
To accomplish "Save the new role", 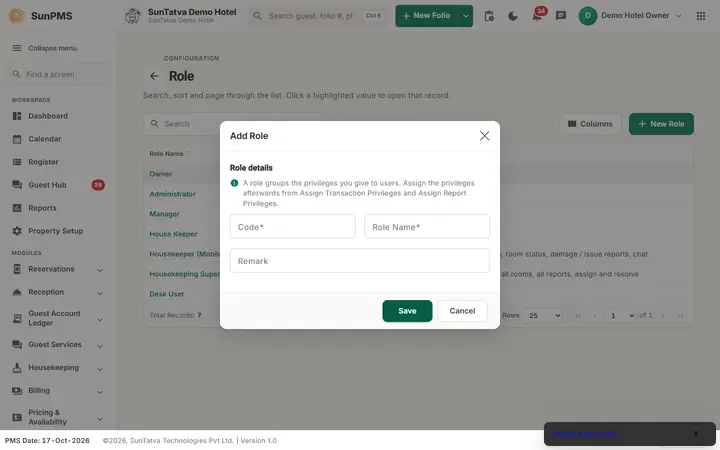I will click(x=407, y=311).
